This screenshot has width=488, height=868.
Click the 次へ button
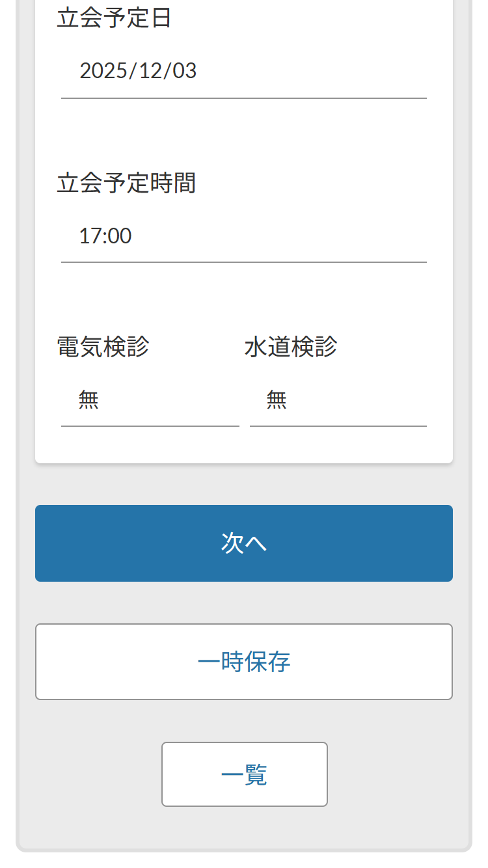tap(243, 543)
